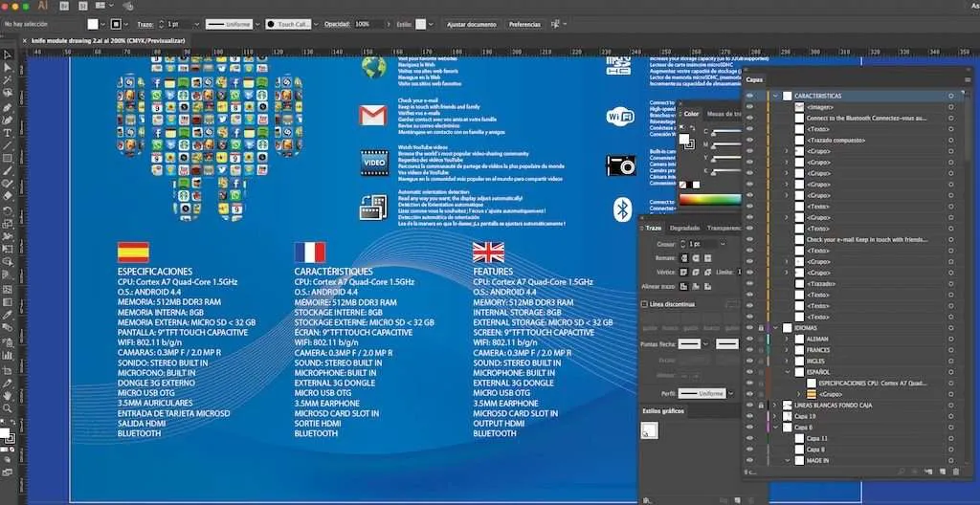This screenshot has height=505, width=980.
Task: Locate object with Capas search icon
Action: (902, 472)
